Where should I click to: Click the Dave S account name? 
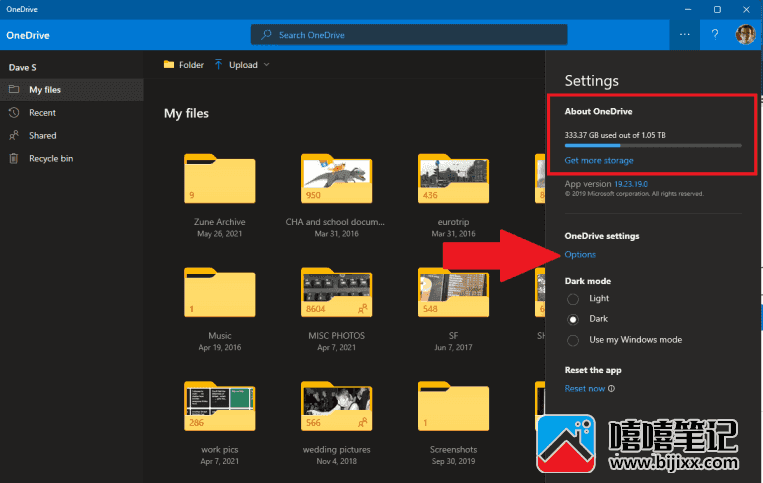[x=22, y=68]
